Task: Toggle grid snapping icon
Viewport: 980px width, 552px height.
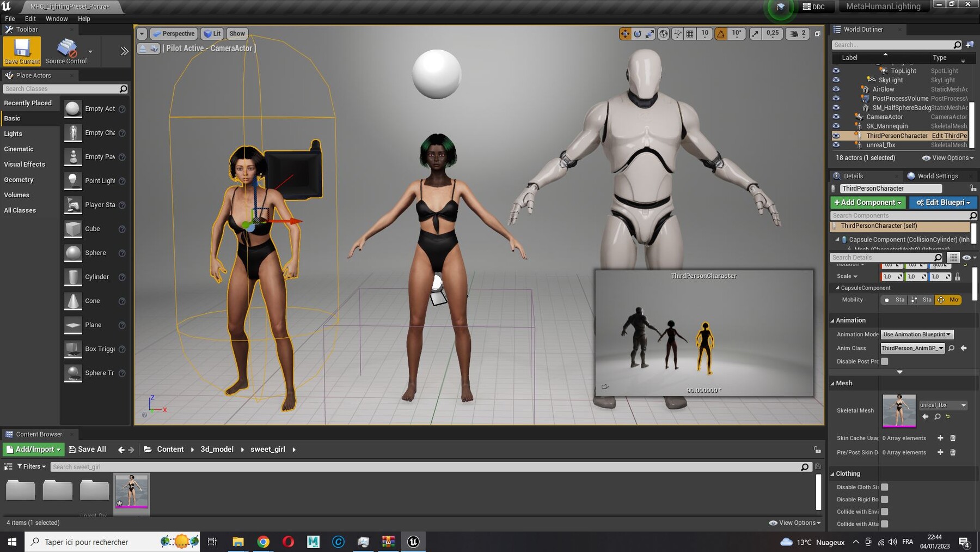Action: coord(690,34)
